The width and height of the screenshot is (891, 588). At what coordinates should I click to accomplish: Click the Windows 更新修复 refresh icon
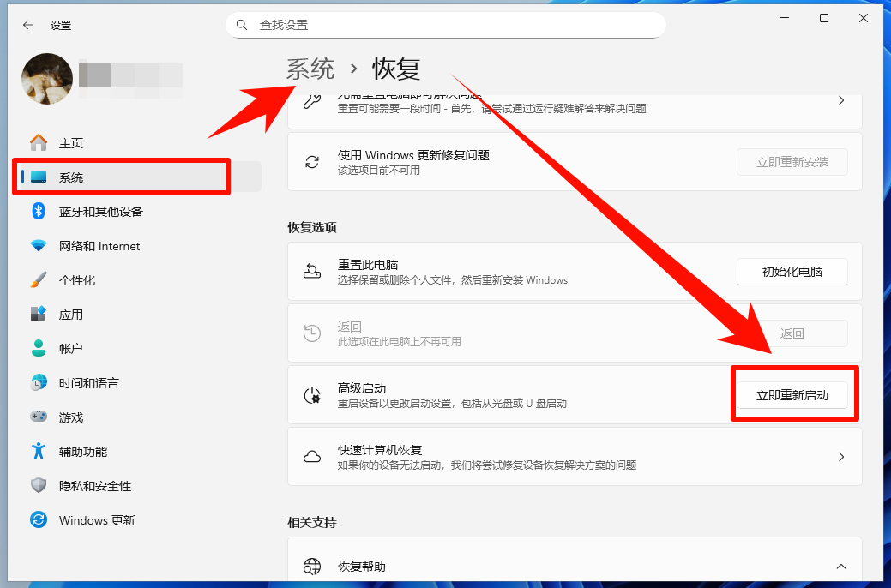(x=312, y=162)
